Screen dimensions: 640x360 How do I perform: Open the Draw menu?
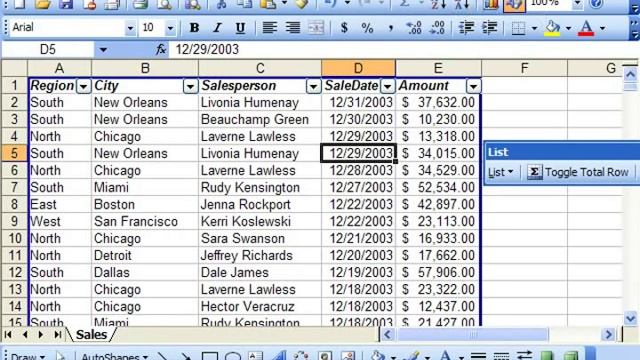coord(28,356)
